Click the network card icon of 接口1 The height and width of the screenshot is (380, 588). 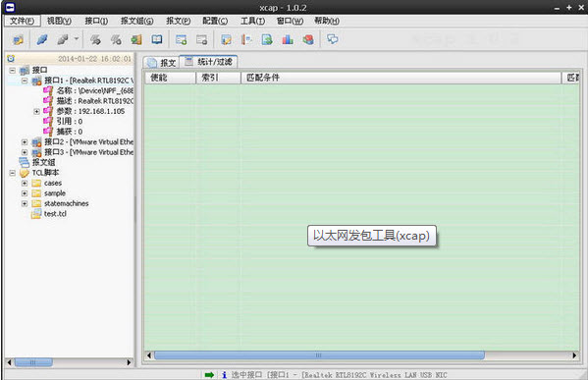[36, 81]
